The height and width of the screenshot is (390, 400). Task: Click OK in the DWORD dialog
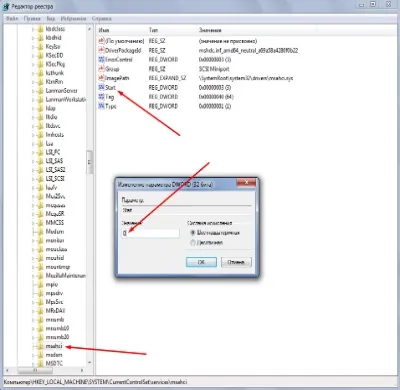tap(201, 262)
